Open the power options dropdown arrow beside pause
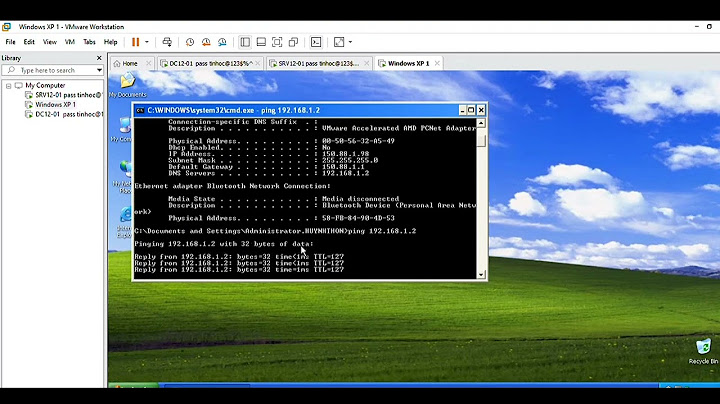 point(147,42)
